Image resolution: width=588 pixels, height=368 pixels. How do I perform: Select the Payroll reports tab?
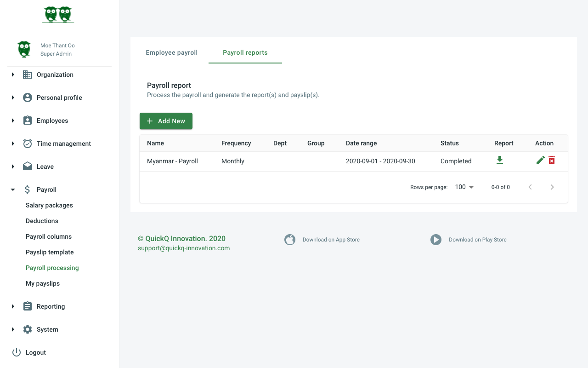[245, 52]
